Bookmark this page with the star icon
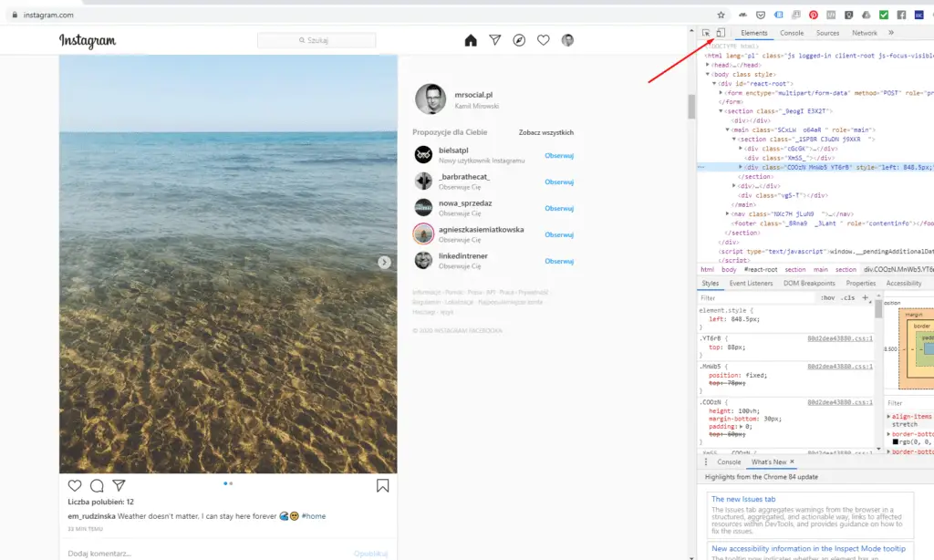Viewport: 934px width, 560px height. pyautogui.click(x=721, y=15)
